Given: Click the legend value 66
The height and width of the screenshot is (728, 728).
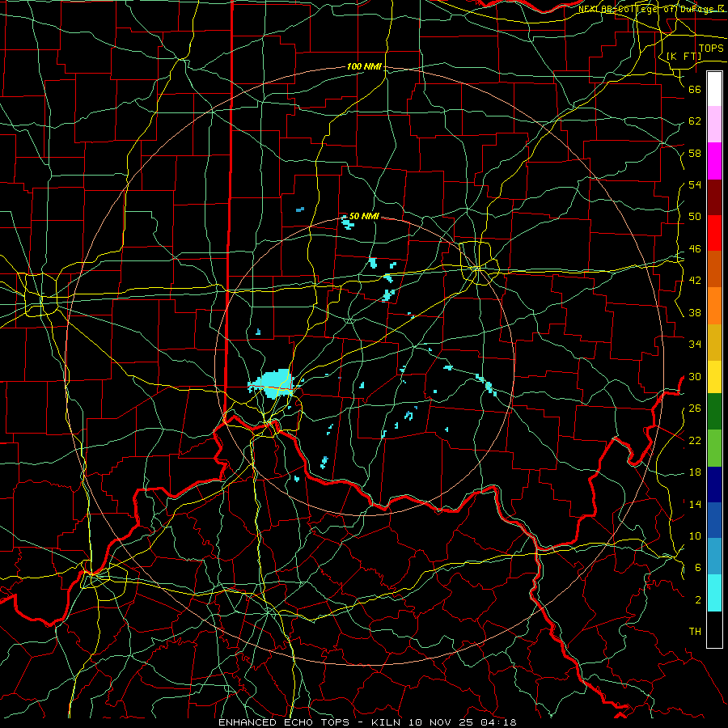Looking at the screenshot, I should (x=695, y=89).
